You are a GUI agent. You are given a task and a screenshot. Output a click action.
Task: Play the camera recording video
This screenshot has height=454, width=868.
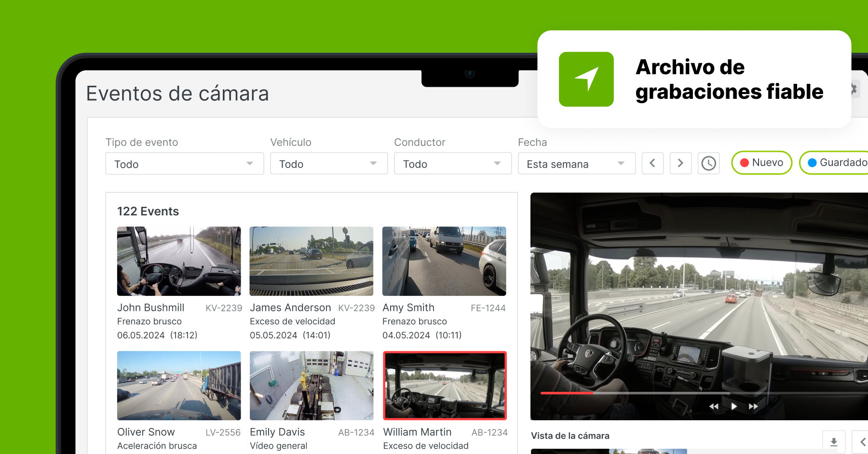[733, 406]
